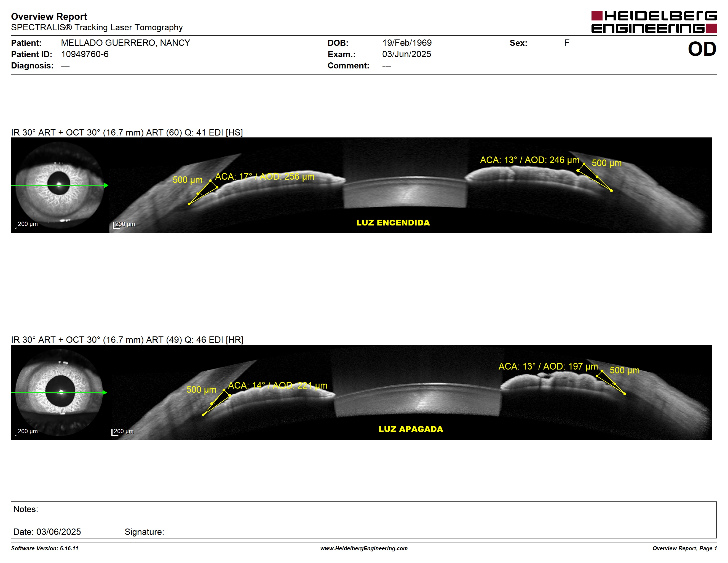Click the 200 µm scale bar in bottom OCT scan

(123, 432)
